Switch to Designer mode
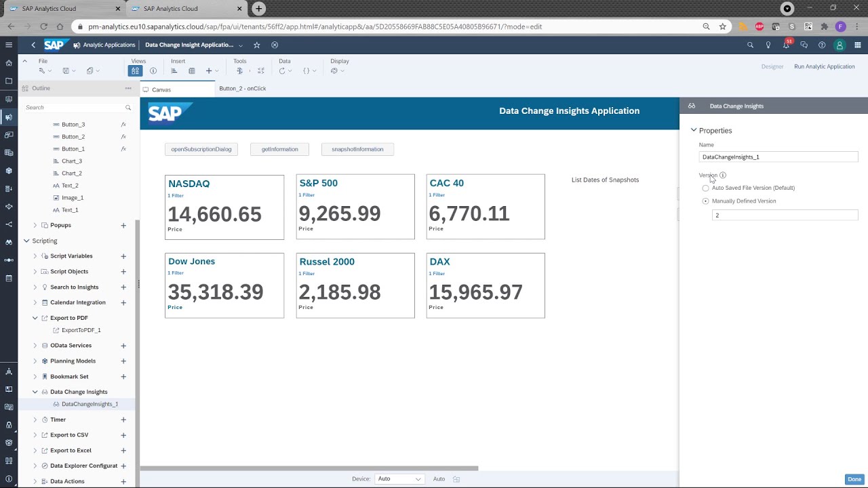This screenshot has width=868, height=488. point(772,66)
